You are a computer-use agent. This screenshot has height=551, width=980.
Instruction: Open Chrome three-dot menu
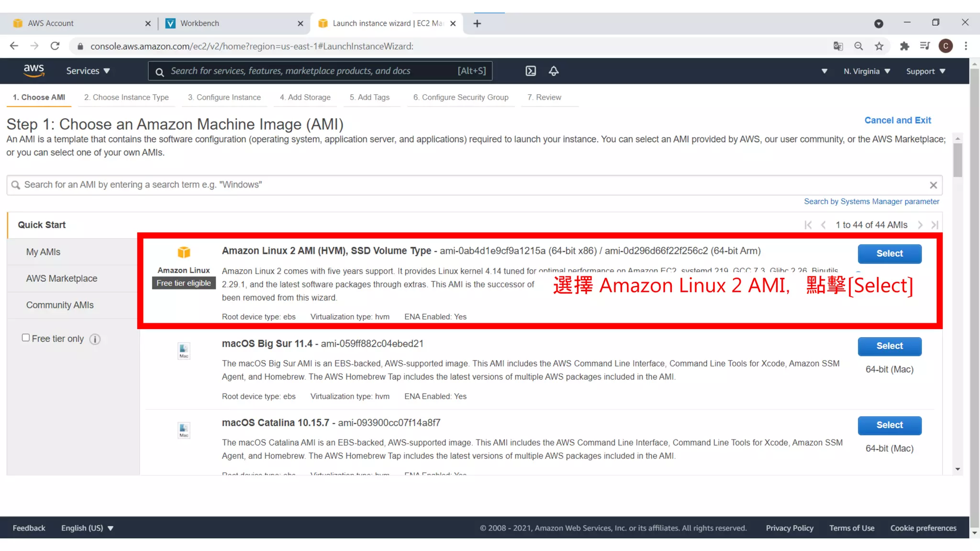pos(966,46)
